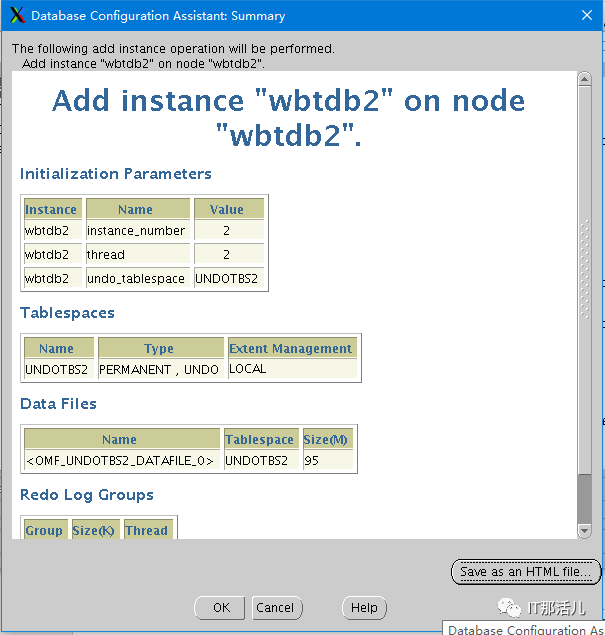This screenshot has height=635, width=605.
Task: Click the X application icon in title bar
Action: click(17, 15)
